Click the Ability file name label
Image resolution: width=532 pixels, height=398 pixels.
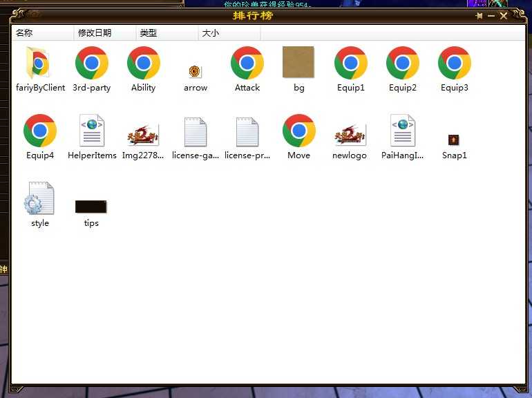143,88
